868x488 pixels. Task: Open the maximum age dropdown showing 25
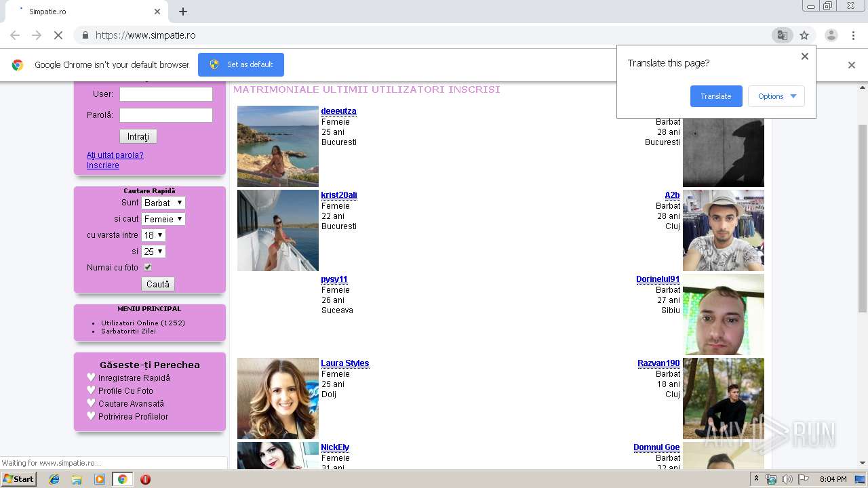[153, 251]
